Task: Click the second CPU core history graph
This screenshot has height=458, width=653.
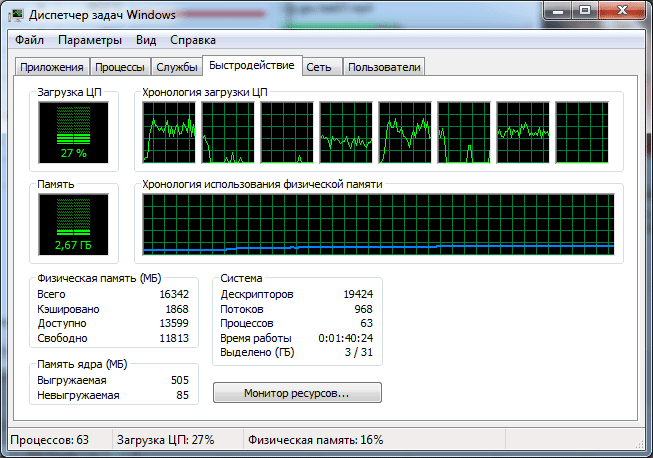Action: [228, 132]
